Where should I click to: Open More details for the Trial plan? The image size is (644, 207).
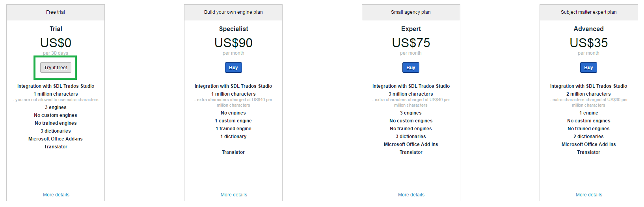coord(56,195)
